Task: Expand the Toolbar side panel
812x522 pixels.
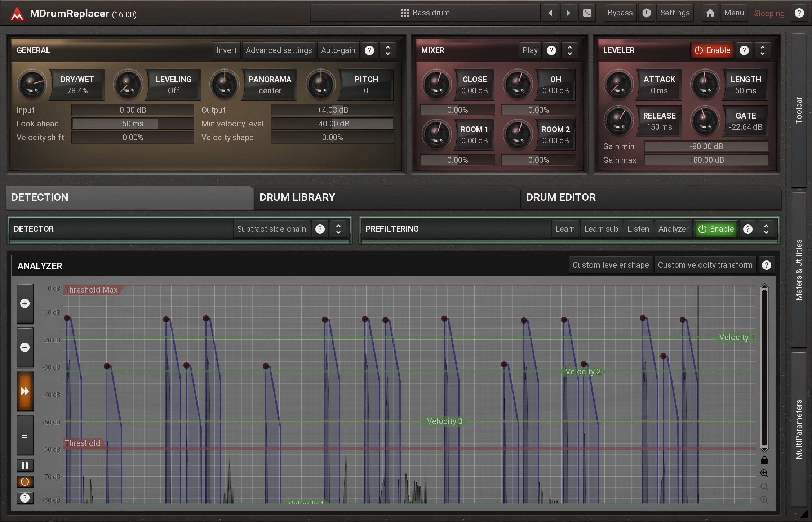Action: 799,110
